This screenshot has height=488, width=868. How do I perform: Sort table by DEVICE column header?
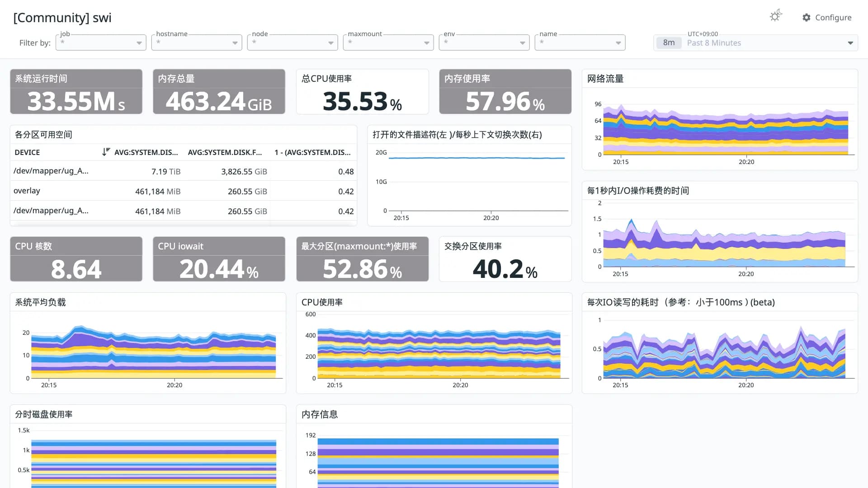click(x=27, y=152)
